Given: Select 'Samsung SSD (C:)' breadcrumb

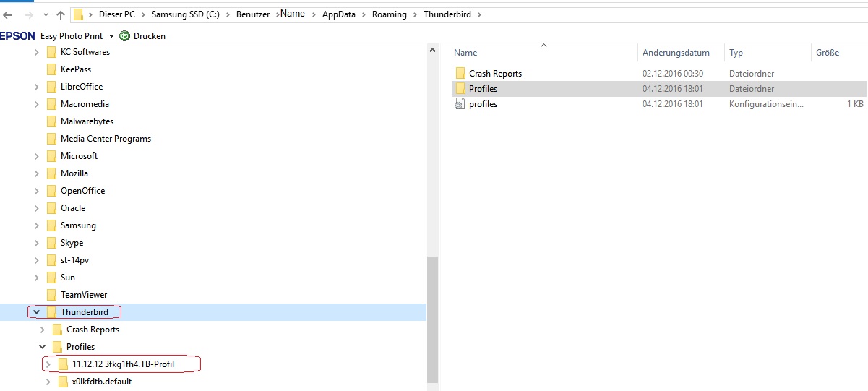Looking at the screenshot, I should pos(184,14).
